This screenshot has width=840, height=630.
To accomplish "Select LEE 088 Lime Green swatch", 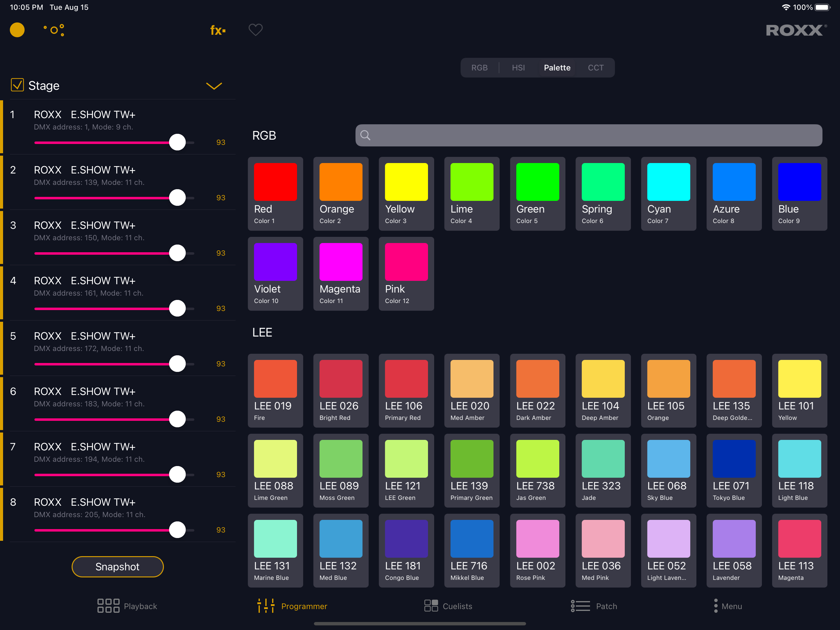I will pos(275,470).
